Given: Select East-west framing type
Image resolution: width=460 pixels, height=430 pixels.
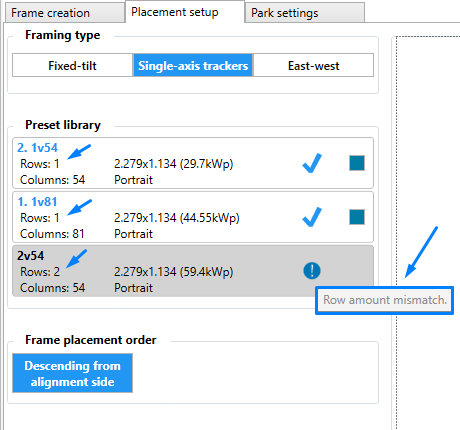Looking at the screenshot, I should [313, 65].
